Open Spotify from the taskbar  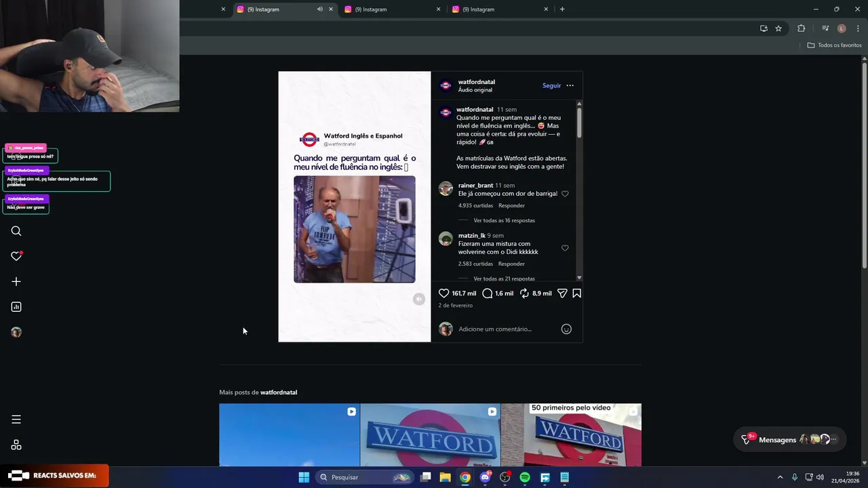click(x=525, y=477)
